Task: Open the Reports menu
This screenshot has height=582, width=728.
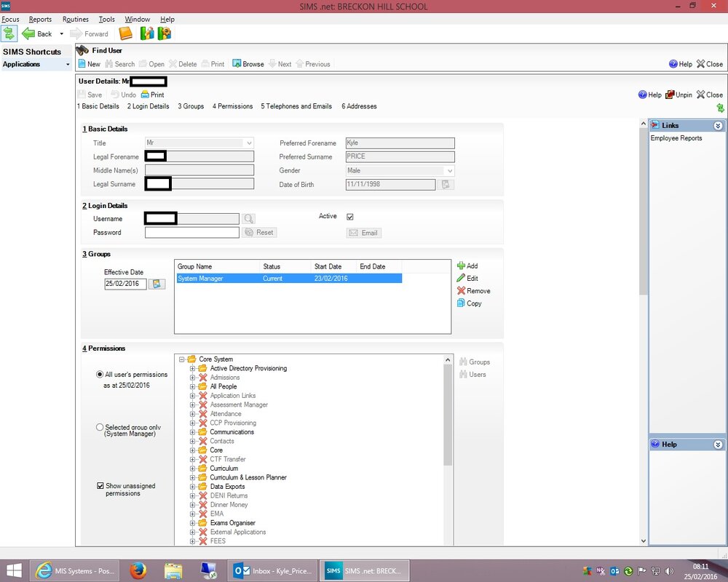Action: [x=40, y=19]
